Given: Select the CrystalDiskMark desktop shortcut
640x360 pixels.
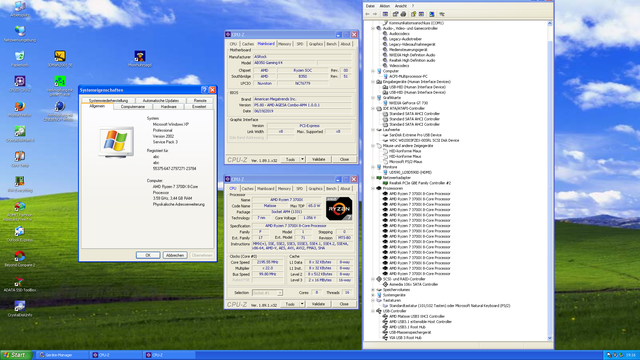Looking at the screenshot, I should 20,134.
